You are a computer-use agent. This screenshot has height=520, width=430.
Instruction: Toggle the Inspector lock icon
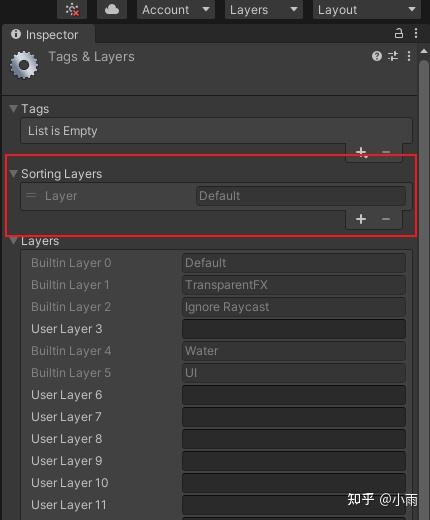tap(399, 33)
